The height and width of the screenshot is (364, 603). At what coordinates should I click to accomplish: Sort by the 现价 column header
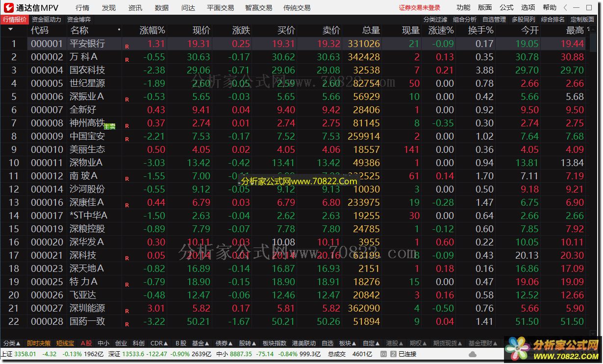pyautogui.click(x=201, y=30)
